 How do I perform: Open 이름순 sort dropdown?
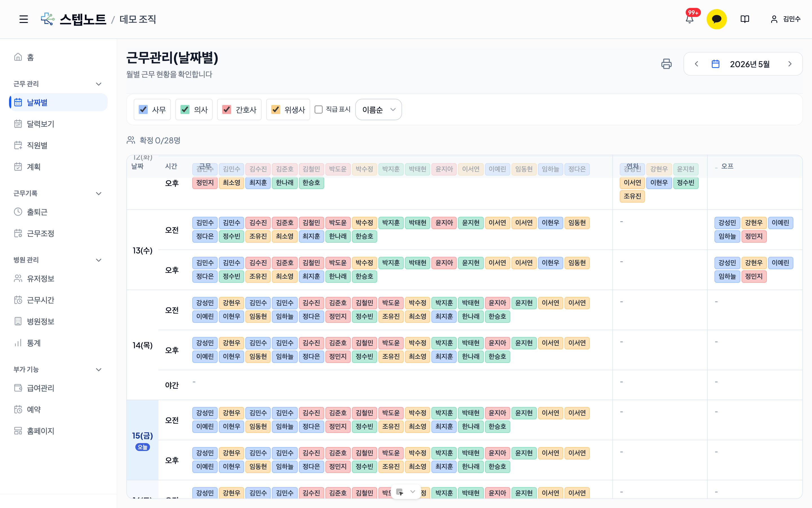point(378,110)
